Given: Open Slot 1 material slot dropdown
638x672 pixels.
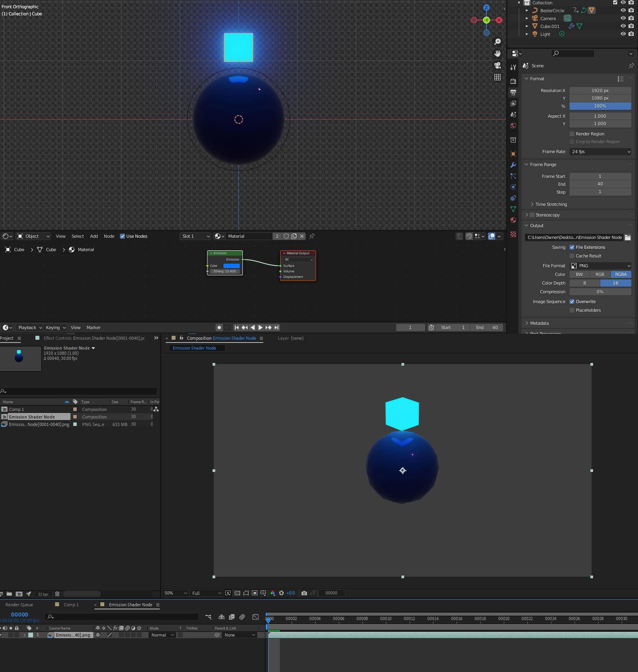Looking at the screenshot, I should (195, 236).
